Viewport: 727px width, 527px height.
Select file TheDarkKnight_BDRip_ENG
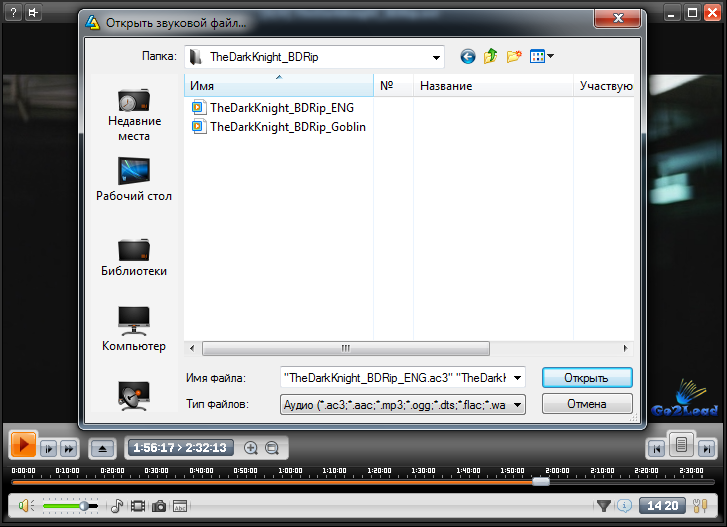[x=273, y=108]
